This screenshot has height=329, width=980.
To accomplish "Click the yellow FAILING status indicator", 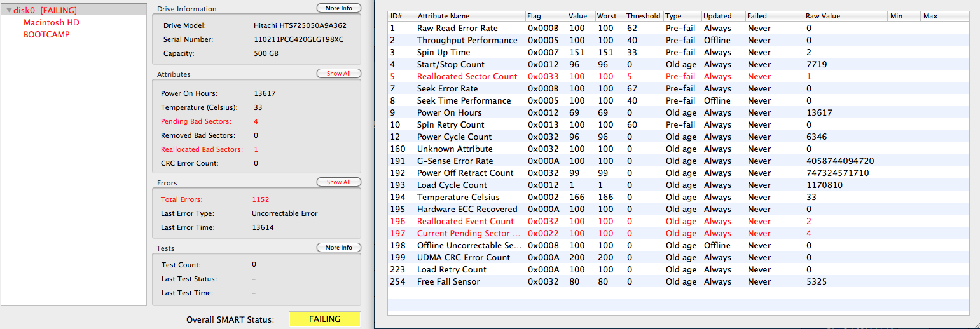I will click(324, 319).
